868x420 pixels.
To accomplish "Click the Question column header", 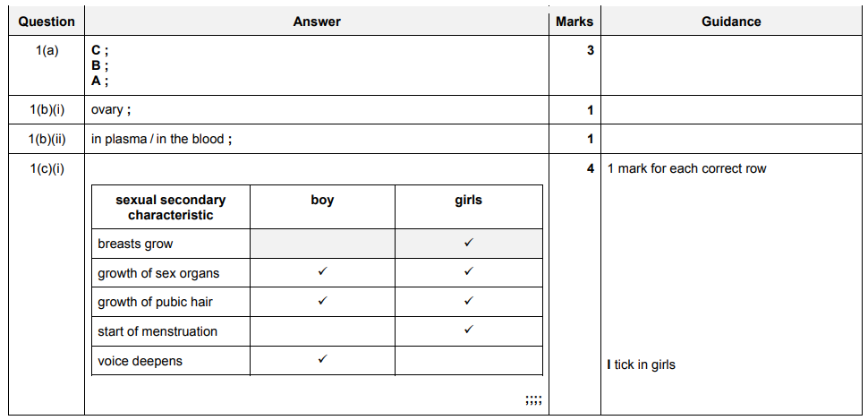I will [47, 21].
